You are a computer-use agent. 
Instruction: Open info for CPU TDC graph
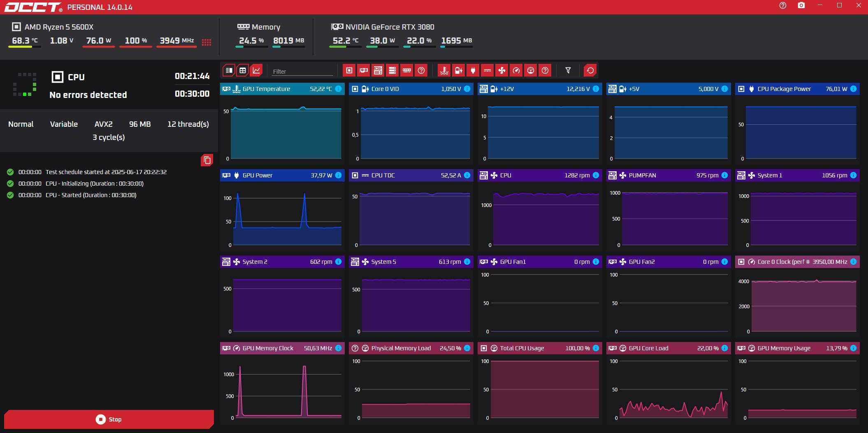pos(467,175)
